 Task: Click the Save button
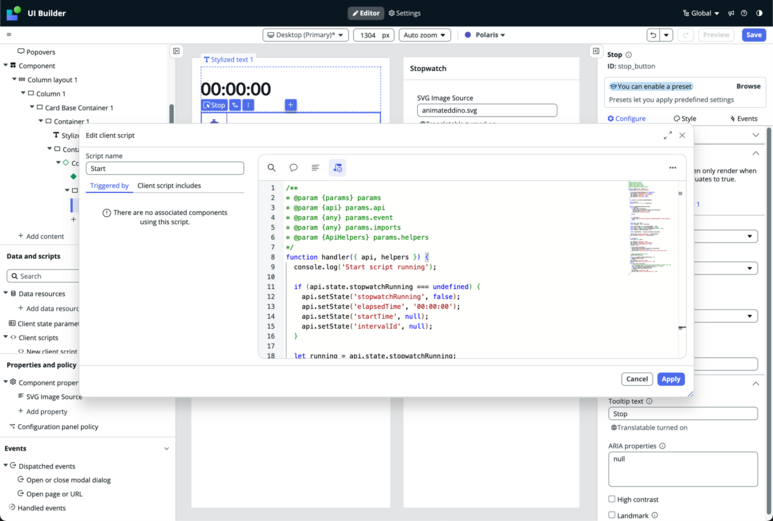(x=754, y=35)
